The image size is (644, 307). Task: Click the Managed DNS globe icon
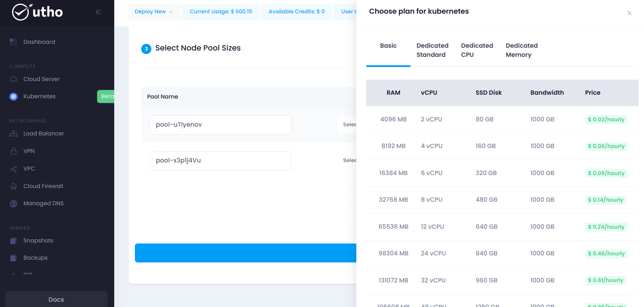pos(14,203)
